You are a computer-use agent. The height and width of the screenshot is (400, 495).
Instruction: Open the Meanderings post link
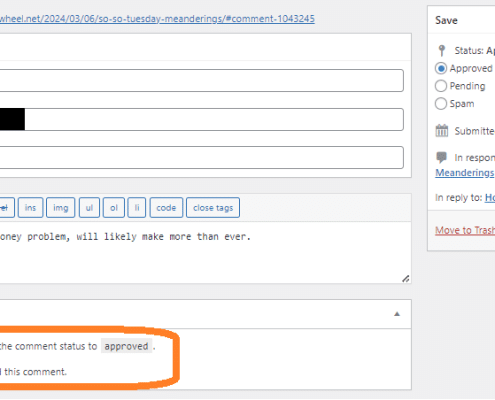click(465, 173)
